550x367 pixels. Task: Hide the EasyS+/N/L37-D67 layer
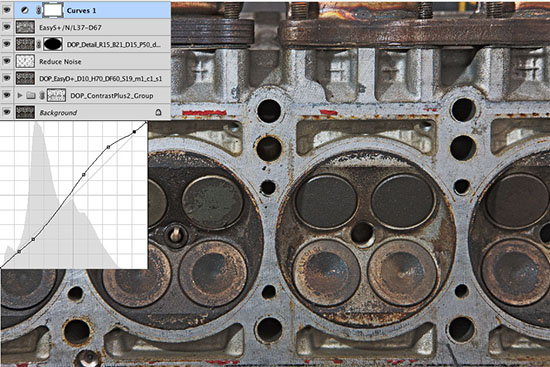tap(7, 27)
